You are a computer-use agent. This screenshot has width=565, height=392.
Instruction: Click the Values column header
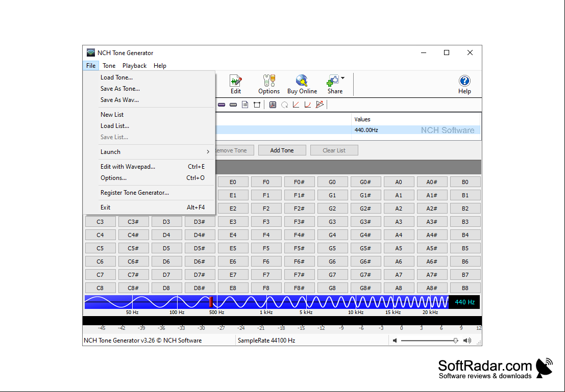coord(416,119)
